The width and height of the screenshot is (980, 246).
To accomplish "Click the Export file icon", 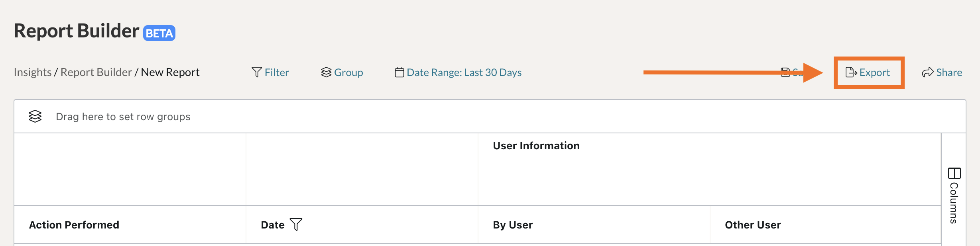I will point(851,72).
